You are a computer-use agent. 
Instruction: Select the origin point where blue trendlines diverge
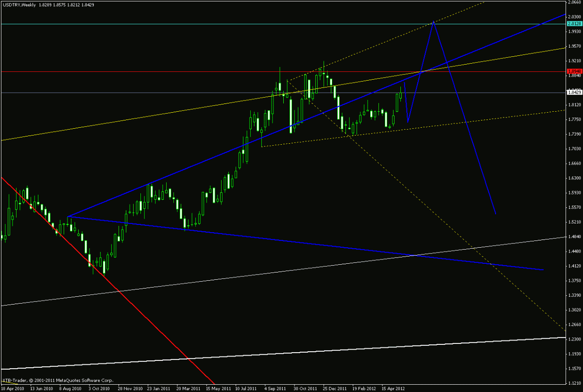(68, 216)
